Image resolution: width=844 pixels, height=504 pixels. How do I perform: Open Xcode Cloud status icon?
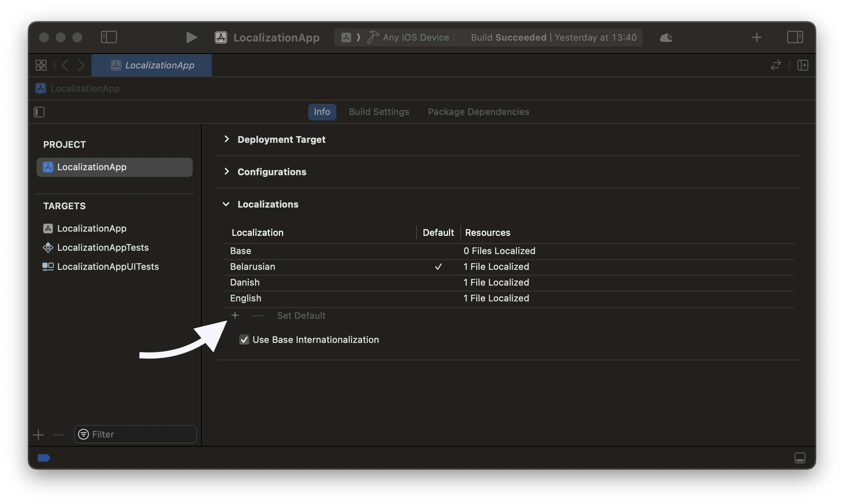pyautogui.click(x=666, y=38)
